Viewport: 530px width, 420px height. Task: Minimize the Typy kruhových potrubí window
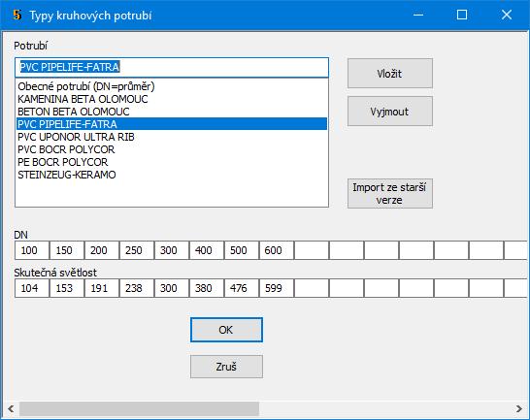coord(418,15)
